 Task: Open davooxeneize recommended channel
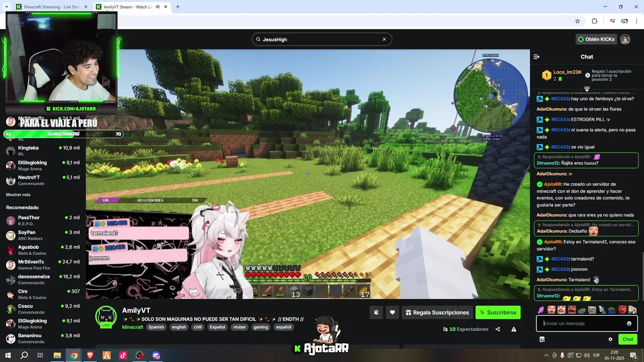[x=42, y=280]
